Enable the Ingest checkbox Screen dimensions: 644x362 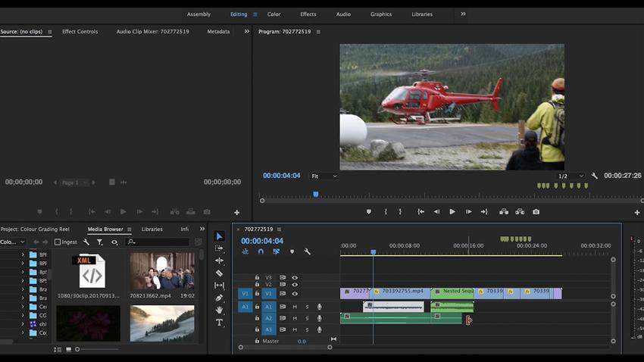[x=58, y=242]
